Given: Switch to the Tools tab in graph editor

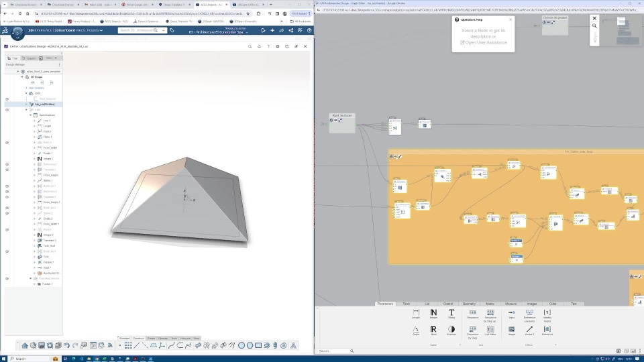Looking at the screenshot, I should (x=407, y=304).
